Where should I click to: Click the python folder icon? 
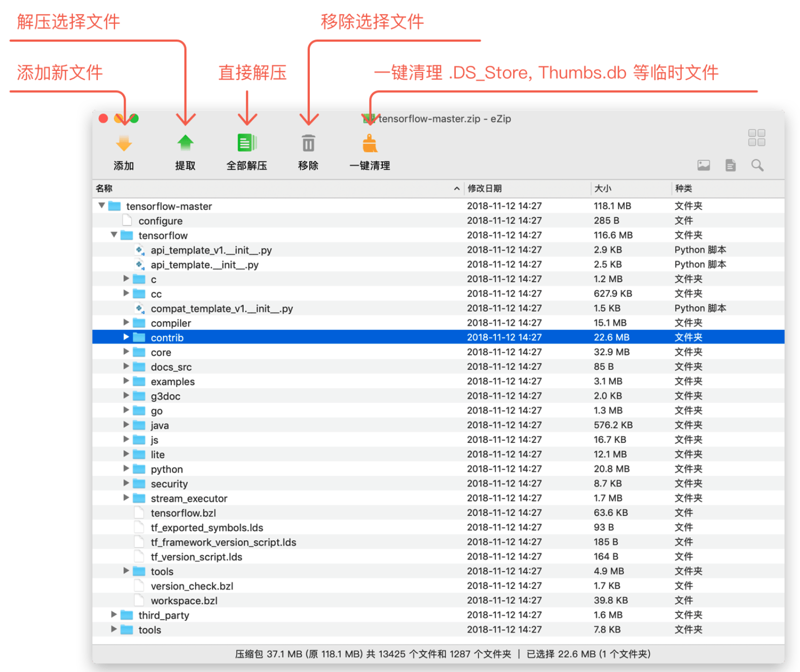click(x=139, y=469)
